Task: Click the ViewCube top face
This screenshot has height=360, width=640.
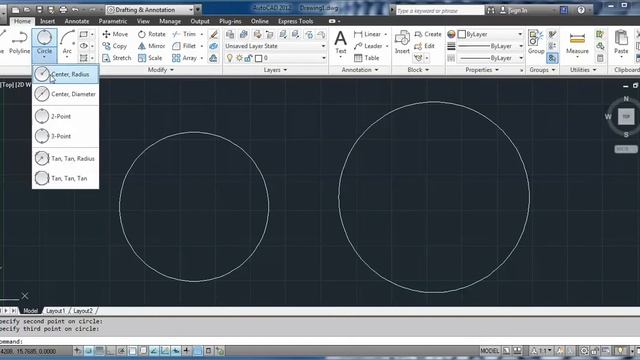Action: (x=626, y=117)
